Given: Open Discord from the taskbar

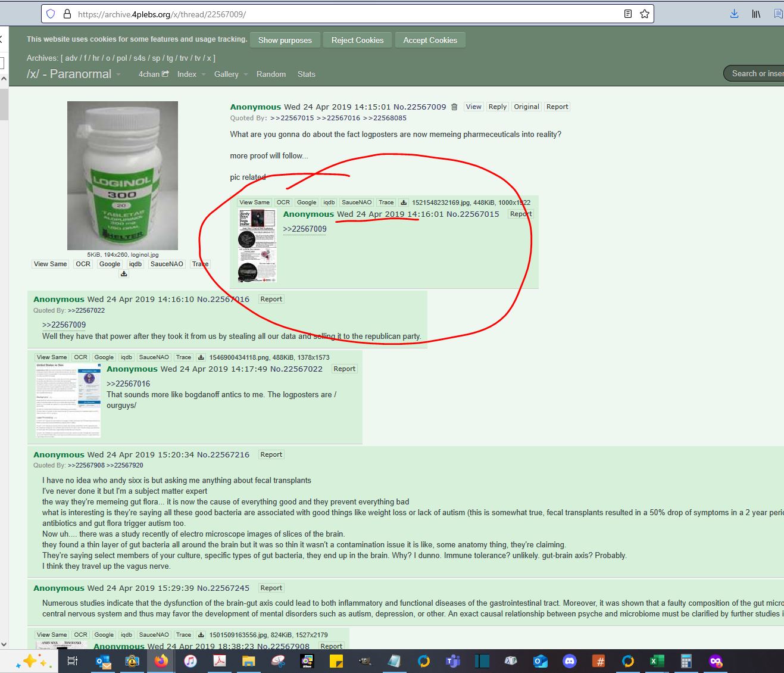Looking at the screenshot, I should click(570, 661).
